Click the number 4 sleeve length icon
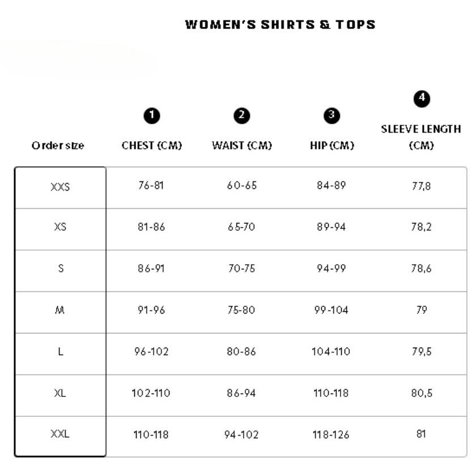The height and width of the screenshot is (465, 476). pos(421,98)
